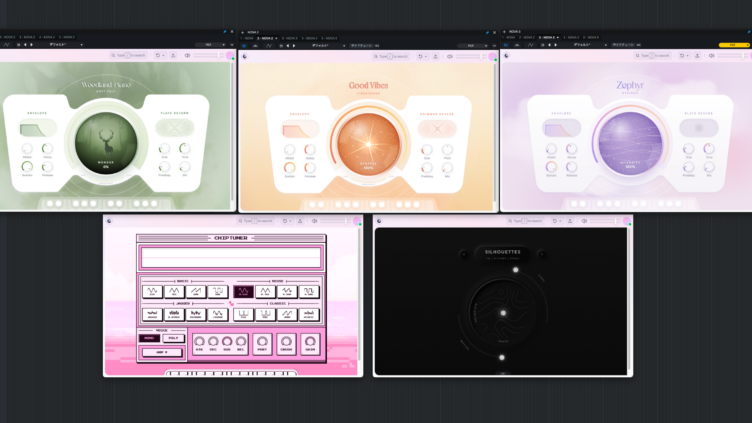Click the Zephyr instrument title
Screen dimensions: 752x423
click(x=630, y=85)
